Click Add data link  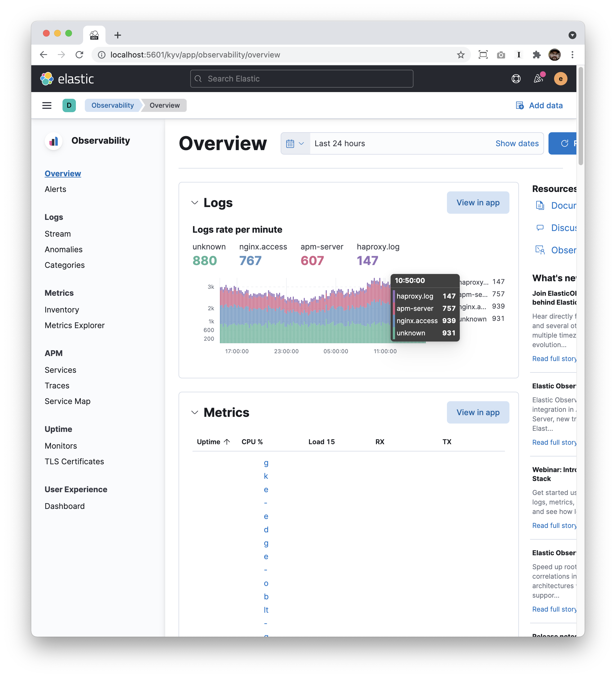click(x=539, y=105)
